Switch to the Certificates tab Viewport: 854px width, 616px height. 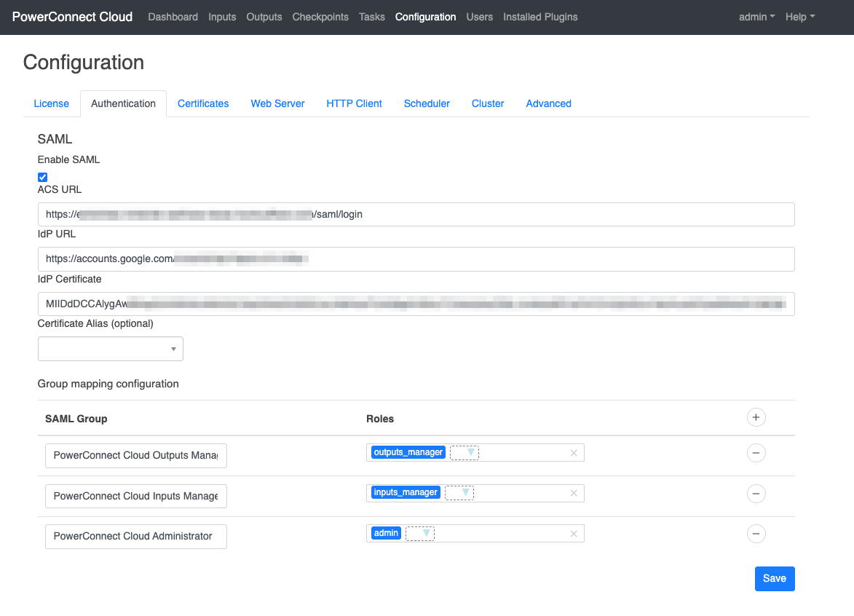(203, 103)
